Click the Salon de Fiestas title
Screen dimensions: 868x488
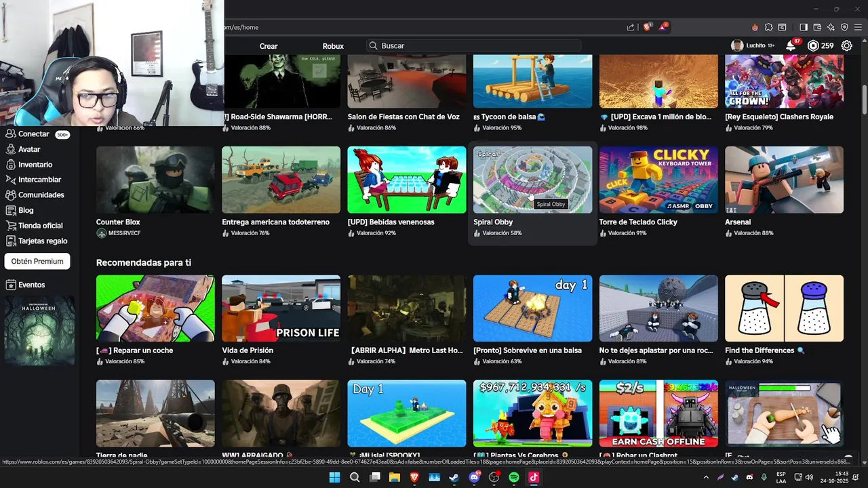[403, 117]
